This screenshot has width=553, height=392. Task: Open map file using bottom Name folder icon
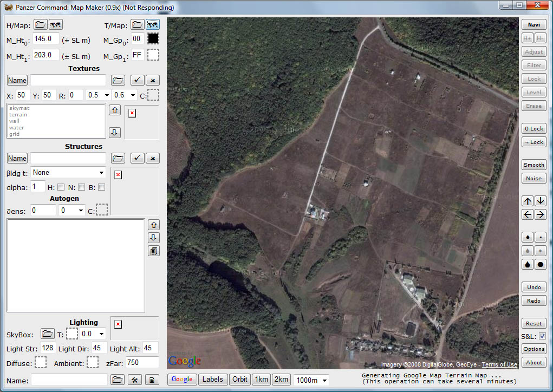[x=117, y=380]
